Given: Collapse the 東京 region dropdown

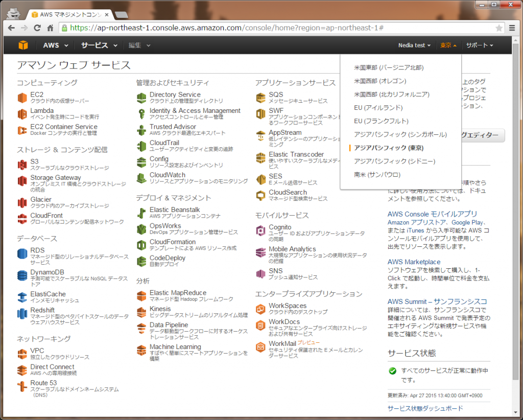Looking at the screenshot, I should pyautogui.click(x=448, y=45).
